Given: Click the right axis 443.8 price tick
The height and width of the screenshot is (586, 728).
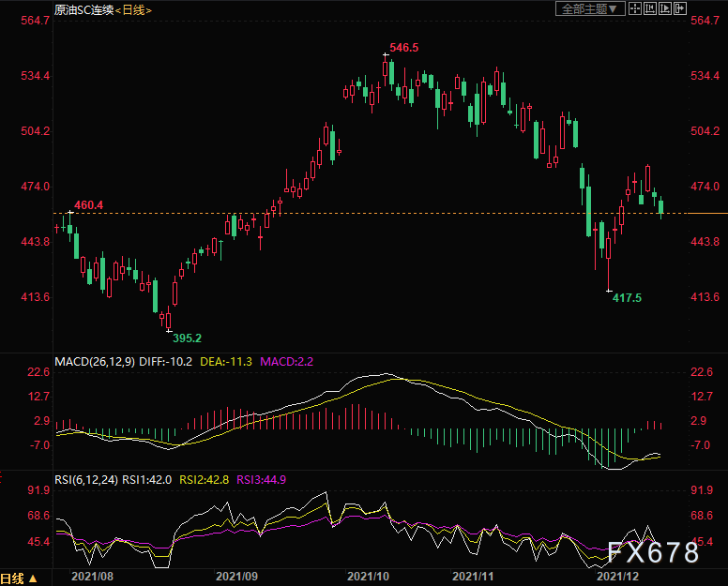Looking at the screenshot, I should pyautogui.click(x=705, y=242).
